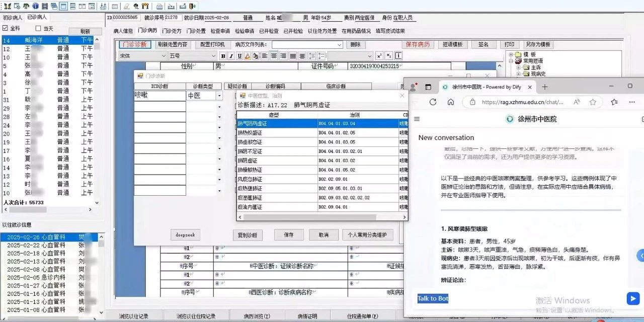Switch to the 门诊处方 tab
The width and height of the screenshot is (644, 322).
pyautogui.click(x=172, y=31)
